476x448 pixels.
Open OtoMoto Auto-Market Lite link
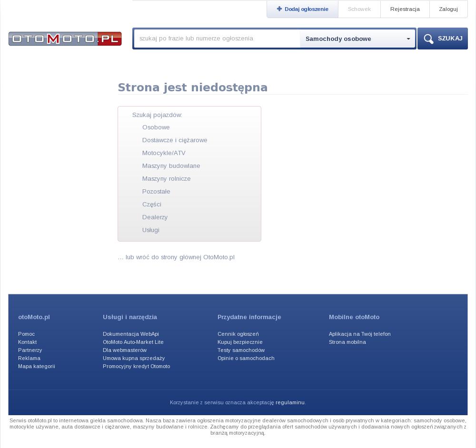pos(133,342)
